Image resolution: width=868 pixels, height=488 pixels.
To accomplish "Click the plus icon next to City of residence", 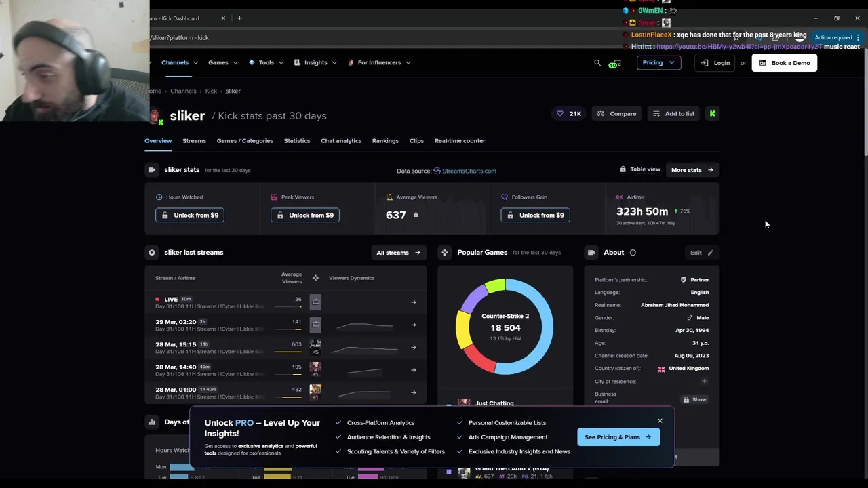I will click(704, 381).
